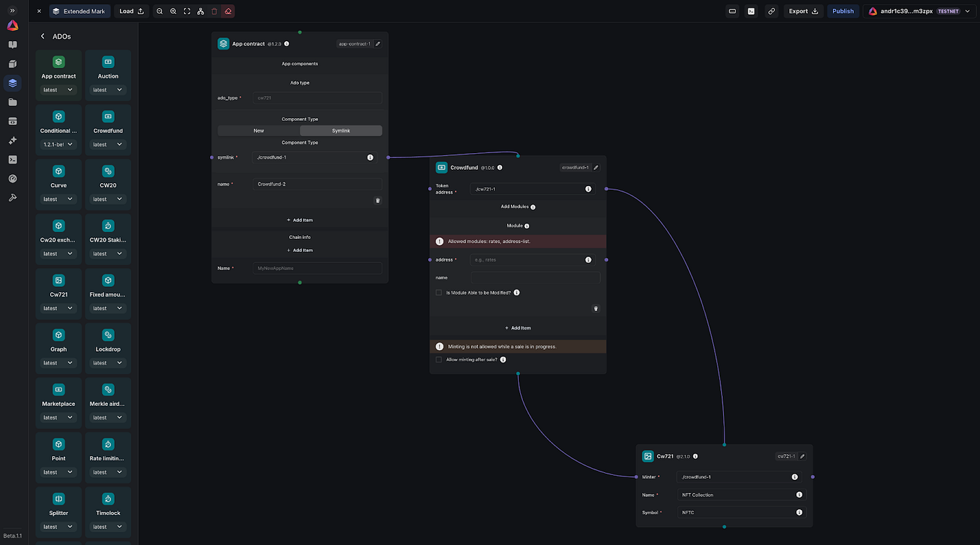Select the Extended Mark tab
Viewport: 980px width, 545px height.
(79, 11)
